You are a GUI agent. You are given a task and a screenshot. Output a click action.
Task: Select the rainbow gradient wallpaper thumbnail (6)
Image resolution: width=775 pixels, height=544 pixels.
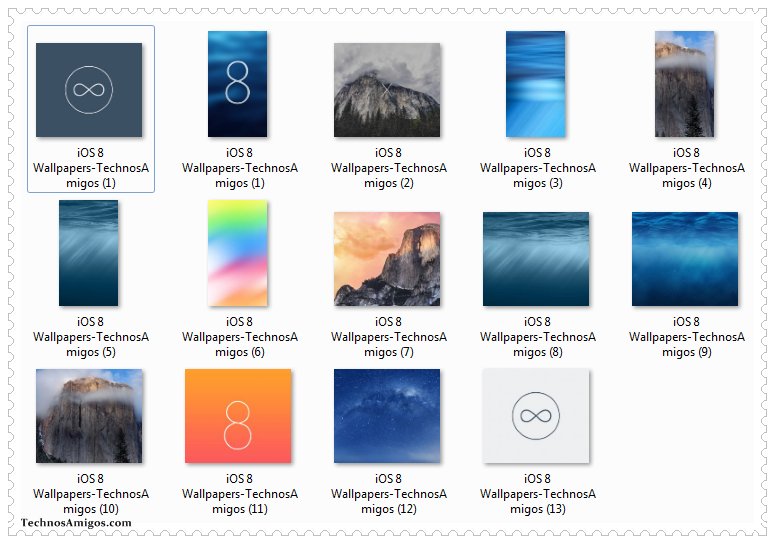[x=238, y=253]
